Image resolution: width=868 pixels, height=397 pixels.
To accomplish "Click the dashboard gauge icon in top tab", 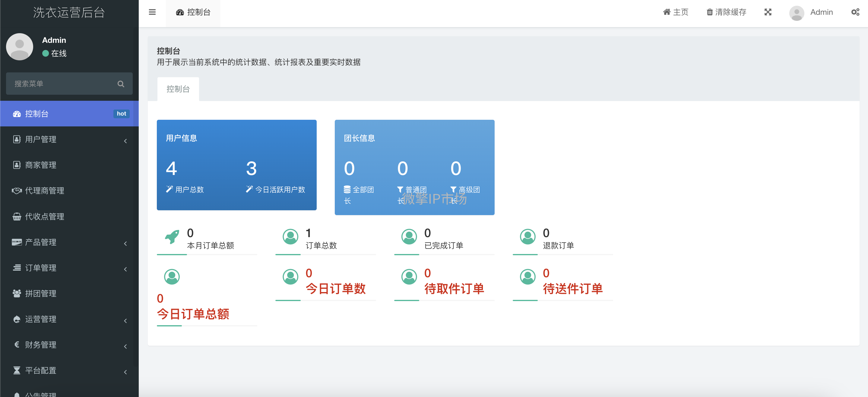I will tap(180, 12).
